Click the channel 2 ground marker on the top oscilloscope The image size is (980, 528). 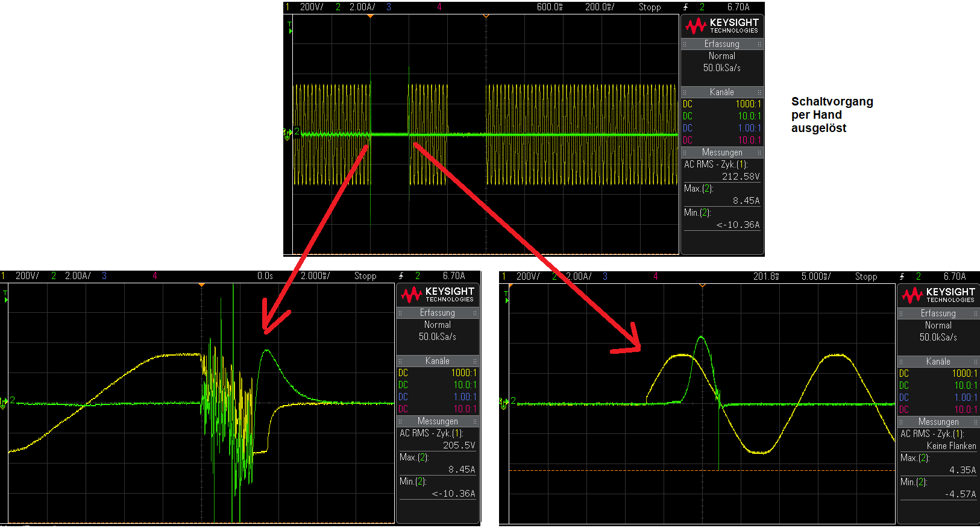click(287, 134)
